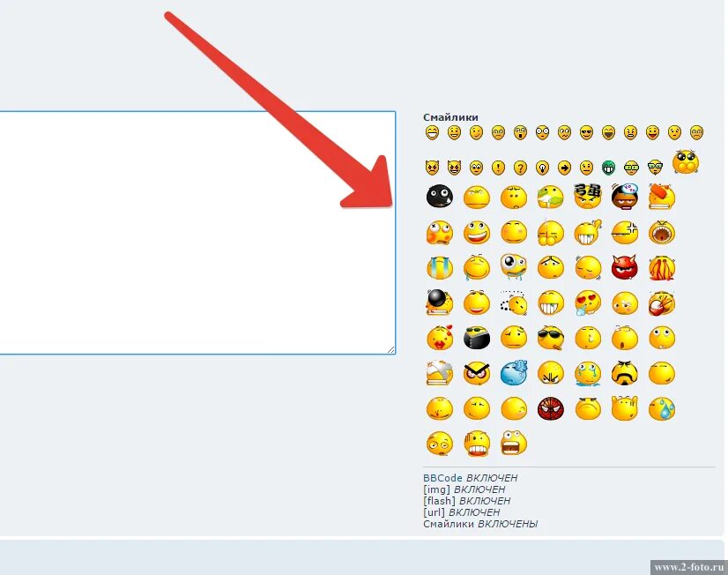Pick the thumbs-up smiley with toothy grin
This screenshot has width=728, height=575.
coord(588,232)
